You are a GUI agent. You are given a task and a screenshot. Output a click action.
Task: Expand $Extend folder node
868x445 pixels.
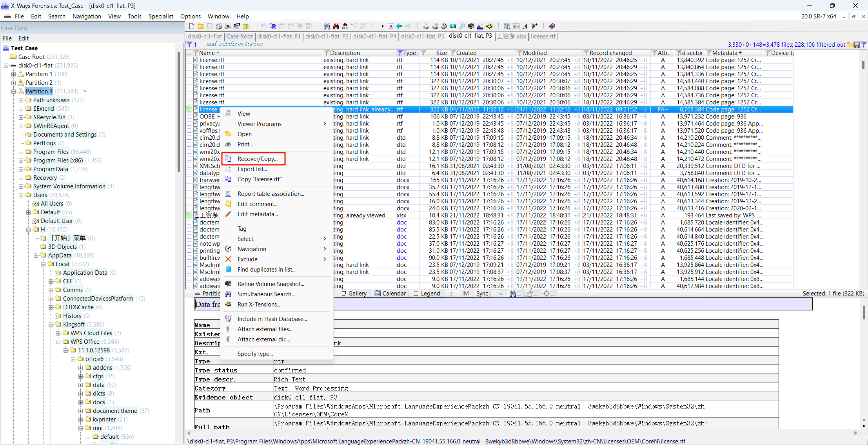21,109
